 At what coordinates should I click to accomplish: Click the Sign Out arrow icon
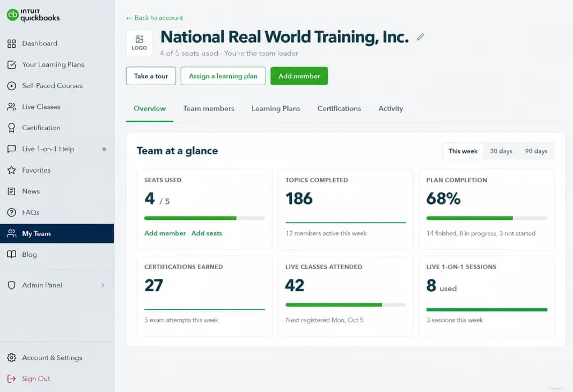pos(12,379)
